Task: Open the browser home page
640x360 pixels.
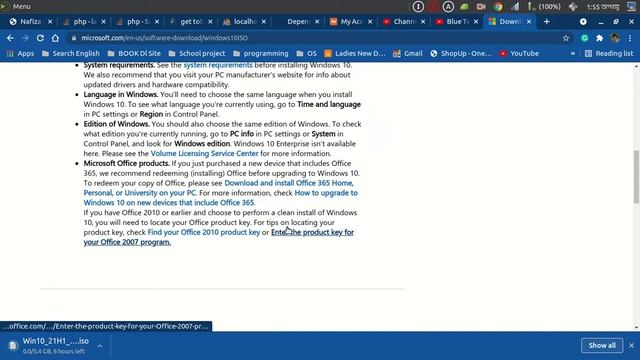Action: tap(55, 38)
